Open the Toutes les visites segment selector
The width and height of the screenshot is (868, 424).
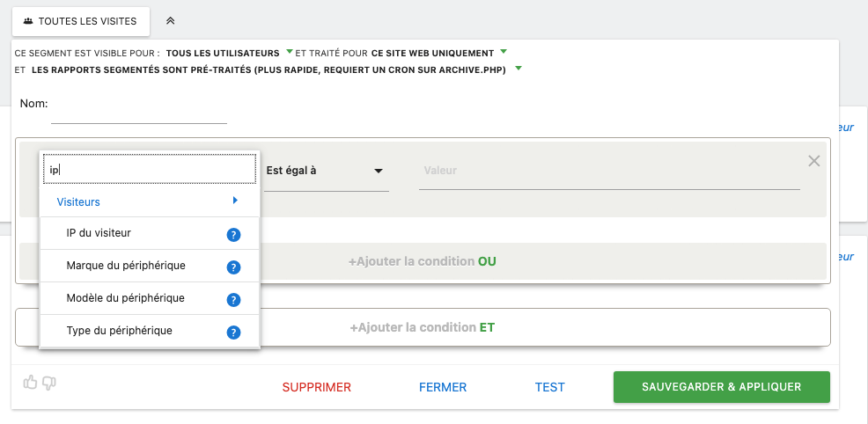coord(80,20)
